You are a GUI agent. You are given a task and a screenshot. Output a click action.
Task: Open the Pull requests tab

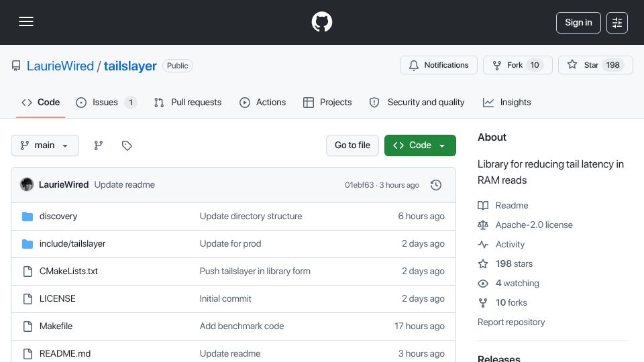188,102
